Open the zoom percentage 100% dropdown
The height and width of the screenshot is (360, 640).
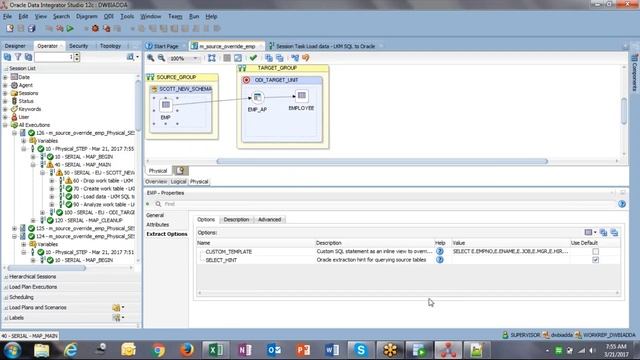pyautogui.click(x=196, y=58)
